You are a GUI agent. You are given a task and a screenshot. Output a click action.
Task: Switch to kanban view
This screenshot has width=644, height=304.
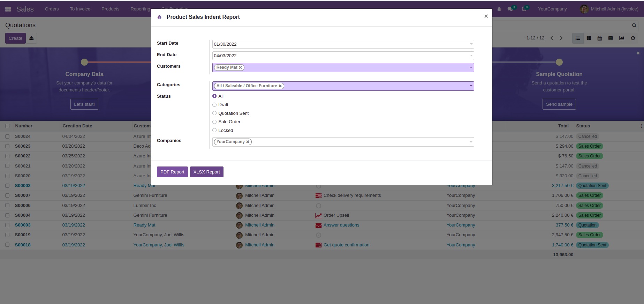[589, 38]
